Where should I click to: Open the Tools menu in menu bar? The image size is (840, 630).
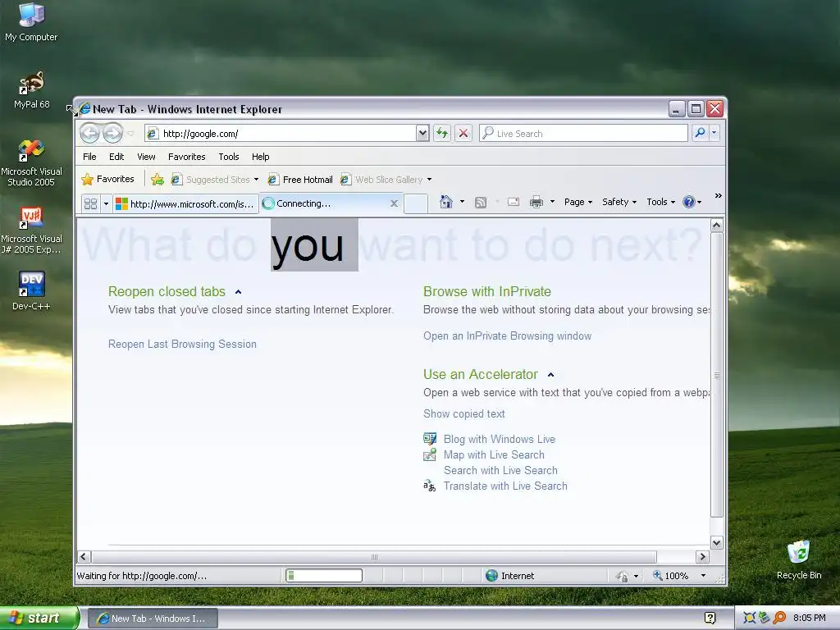(229, 157)
